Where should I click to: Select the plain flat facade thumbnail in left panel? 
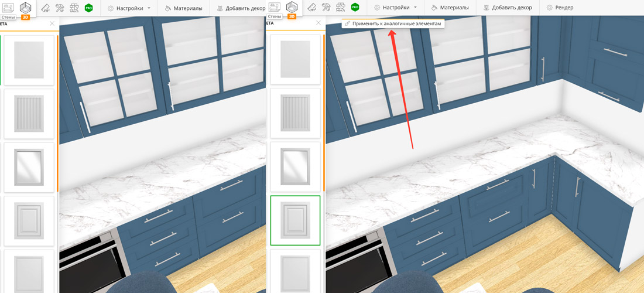pyautogui.click(x=29, y=60)
